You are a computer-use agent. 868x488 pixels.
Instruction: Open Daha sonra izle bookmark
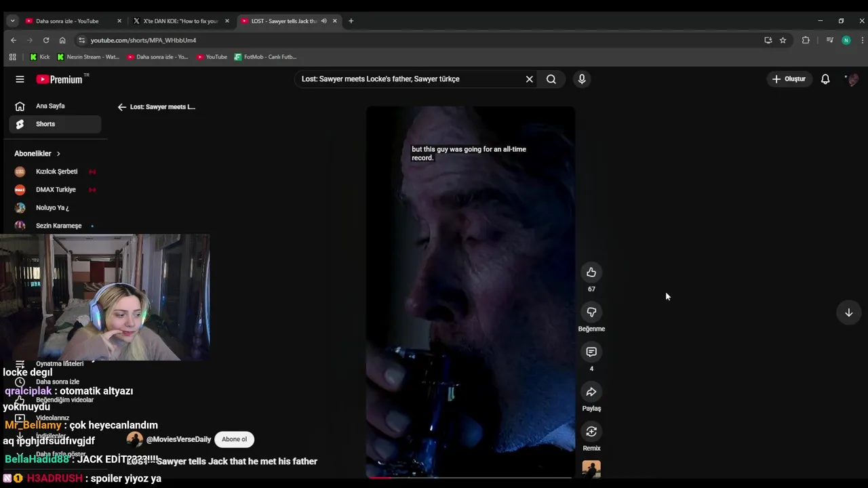[157, 57]
